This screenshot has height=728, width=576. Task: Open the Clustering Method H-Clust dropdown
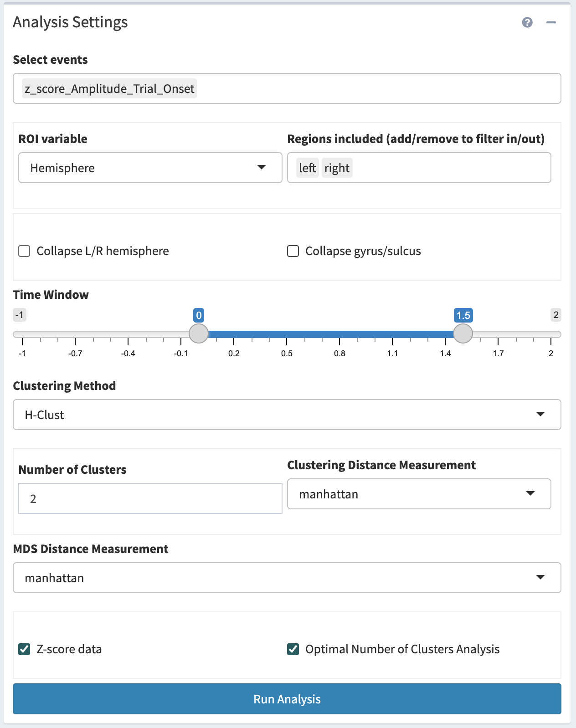click(287, 415)
